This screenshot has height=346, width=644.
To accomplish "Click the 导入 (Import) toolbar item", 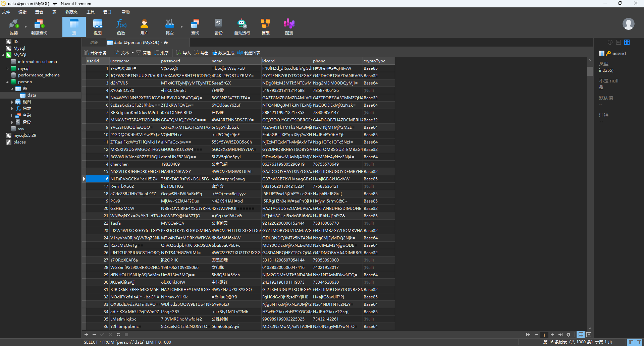I will coord(183,53).
